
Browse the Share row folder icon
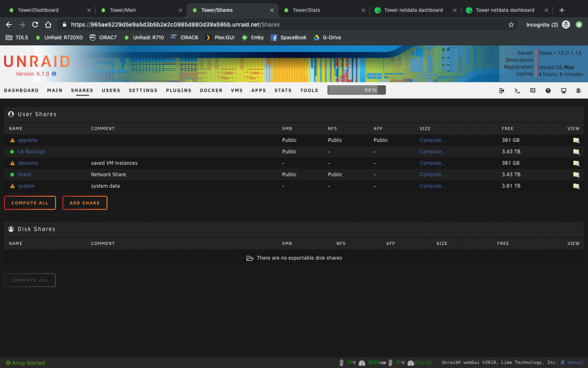click(x=576, y=175)
